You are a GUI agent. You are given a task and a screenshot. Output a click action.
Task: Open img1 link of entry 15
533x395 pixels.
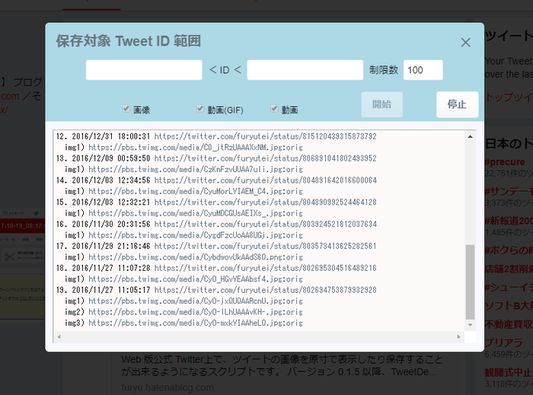(x=195, y=213)
